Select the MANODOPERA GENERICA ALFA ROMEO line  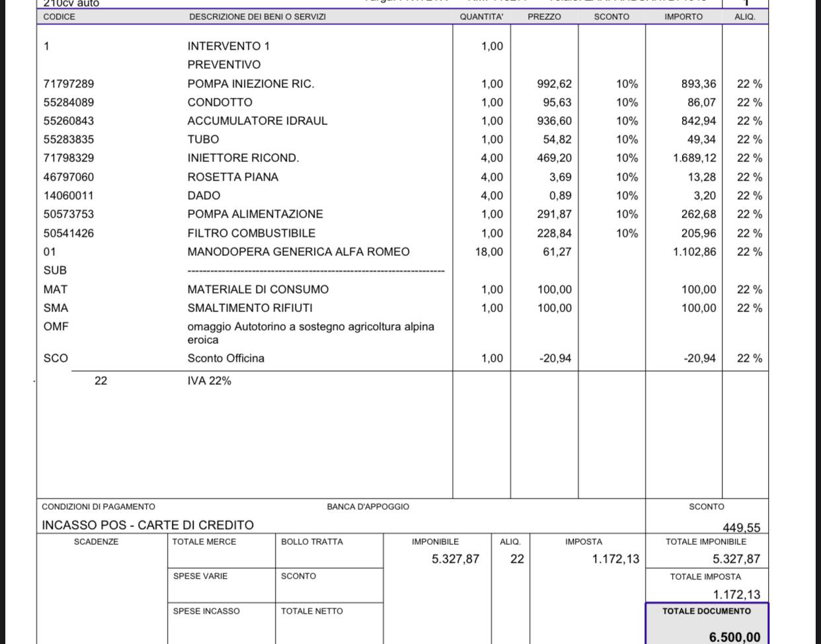click(x=298, y=252)
